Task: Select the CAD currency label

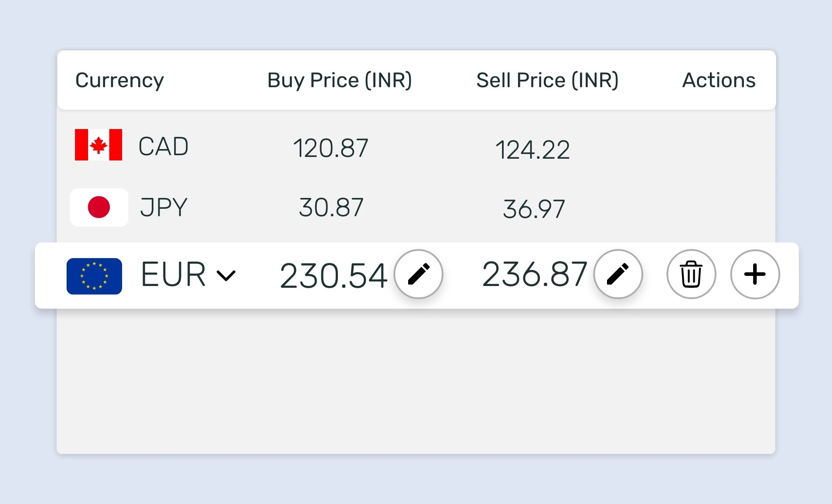Action: [x=164, y=146]
